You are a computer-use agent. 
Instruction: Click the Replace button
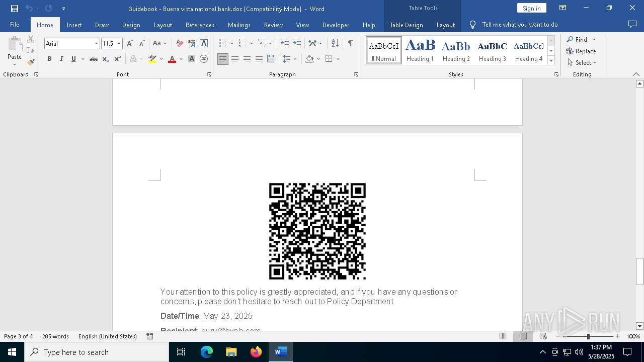581,51
